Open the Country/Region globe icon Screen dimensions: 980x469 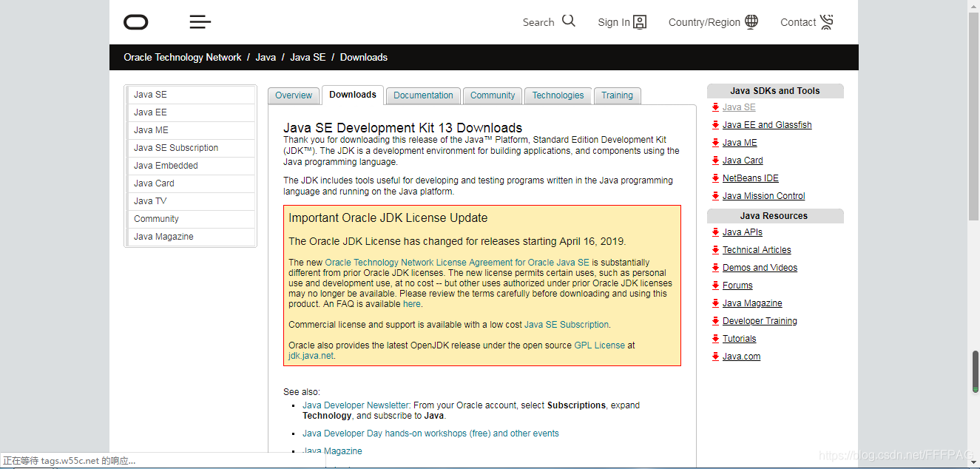coord(751,21)
